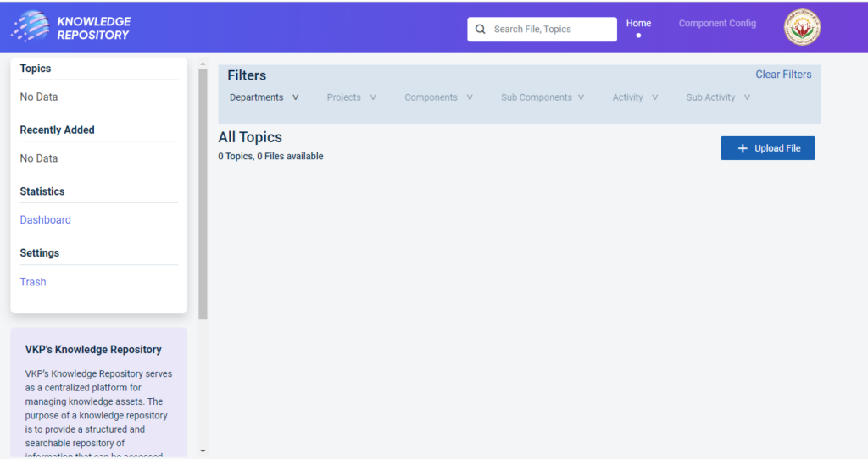Viewport: 868px width, 459px height.
Task: Open the Sub Activity filter dropdown
Action: (x=718, y=97)
